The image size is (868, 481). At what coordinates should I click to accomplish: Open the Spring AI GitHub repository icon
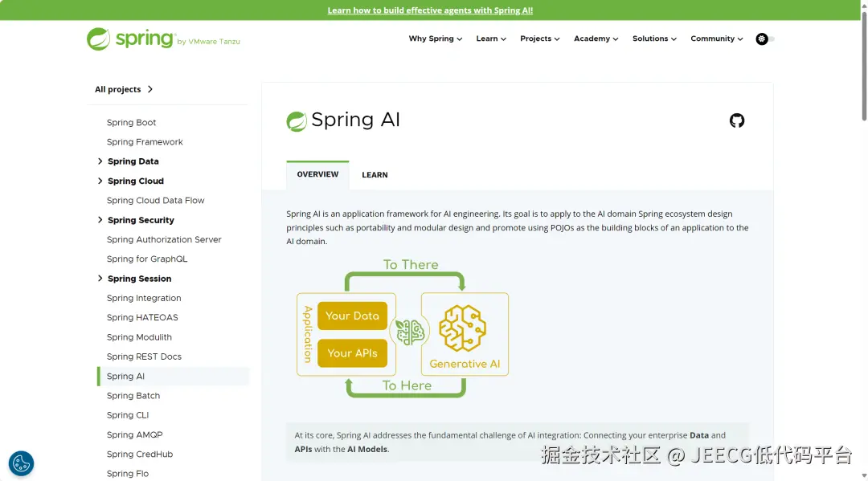[737, 120]
